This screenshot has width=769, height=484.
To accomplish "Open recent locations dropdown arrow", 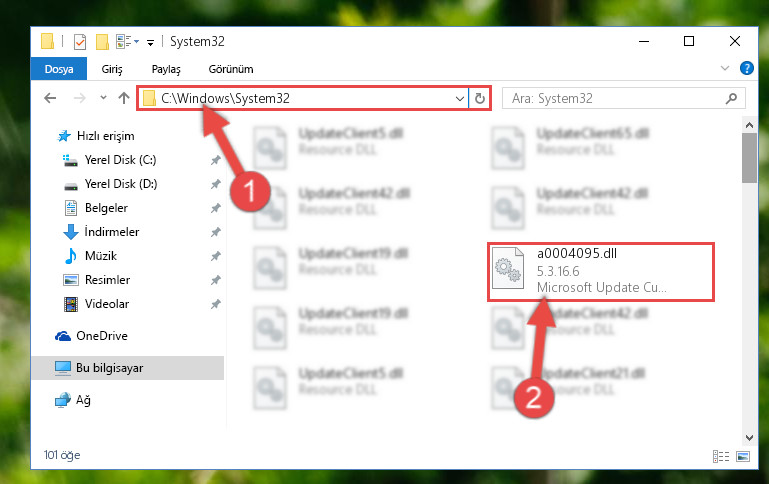I will [103, 98].
